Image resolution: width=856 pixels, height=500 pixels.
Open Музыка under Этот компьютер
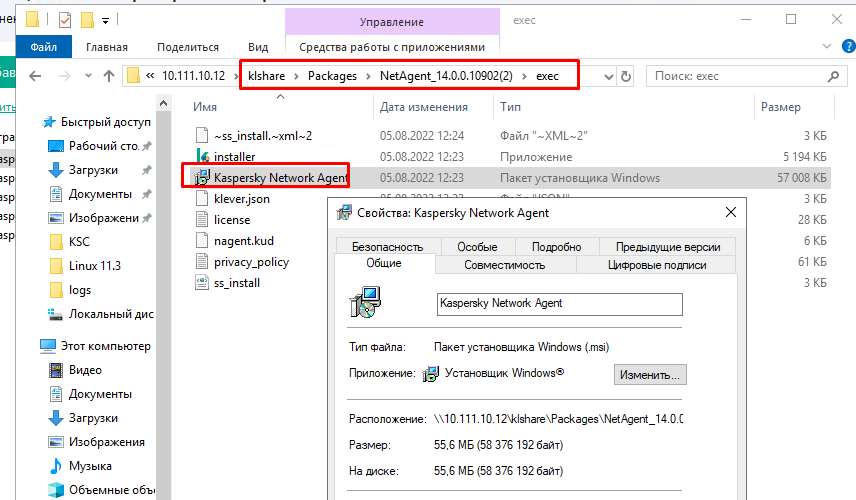click(x=90, y=466)
